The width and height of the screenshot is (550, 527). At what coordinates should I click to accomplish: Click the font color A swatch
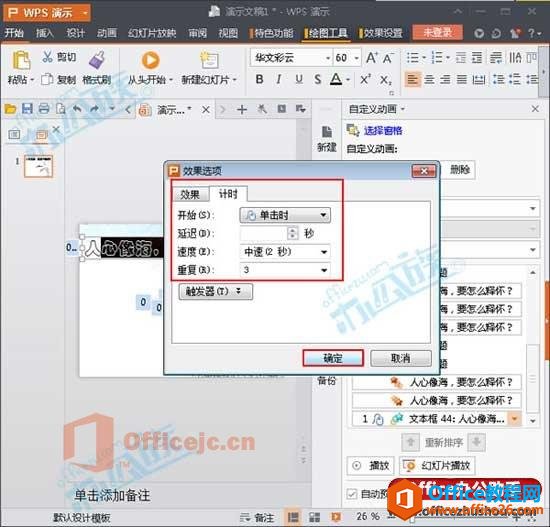point(336,80)
